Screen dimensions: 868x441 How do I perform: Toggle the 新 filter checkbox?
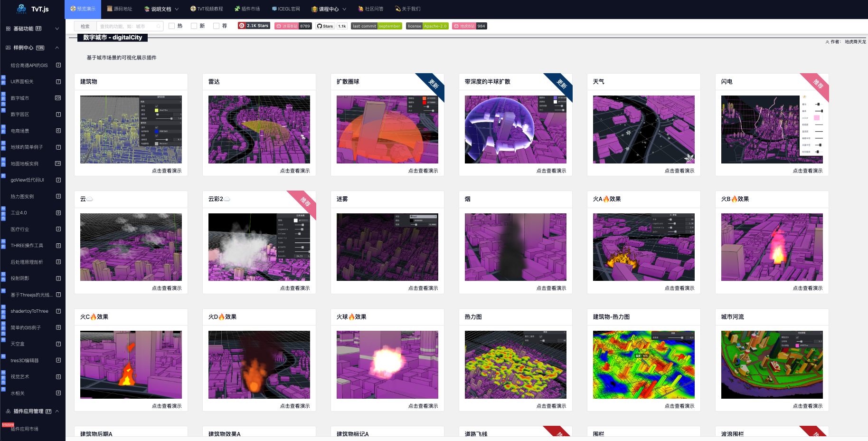coord(194,26)
